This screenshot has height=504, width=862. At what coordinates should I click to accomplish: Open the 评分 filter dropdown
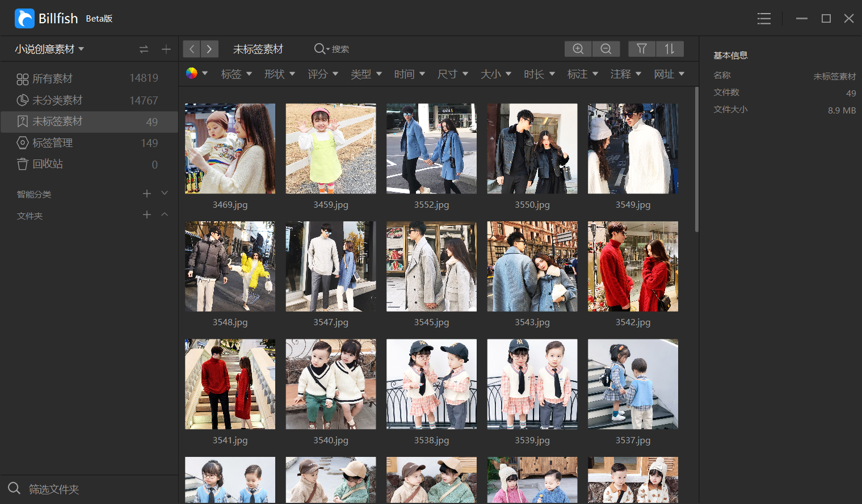(323, 74)
